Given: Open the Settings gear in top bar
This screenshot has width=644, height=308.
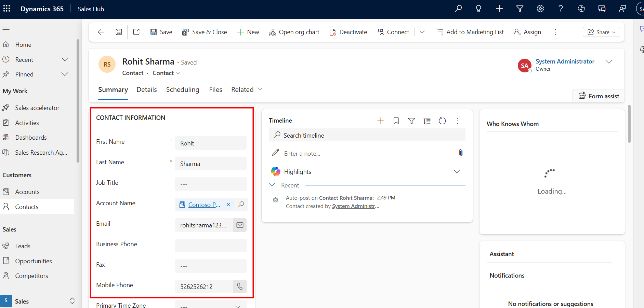Looking at the screenshot, I should tap(540, 9).
